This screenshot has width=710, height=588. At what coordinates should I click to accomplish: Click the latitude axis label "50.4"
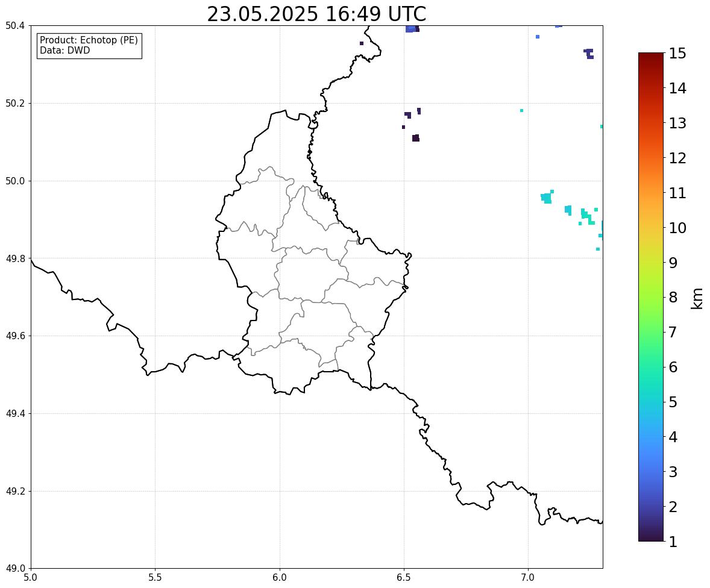15,26
